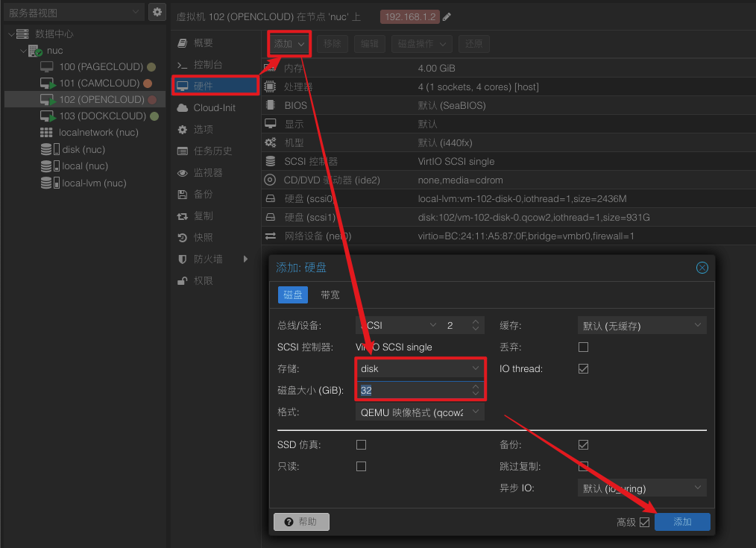Open the 备份 backup section
The image size is (756, 548).
click(203, 195)
